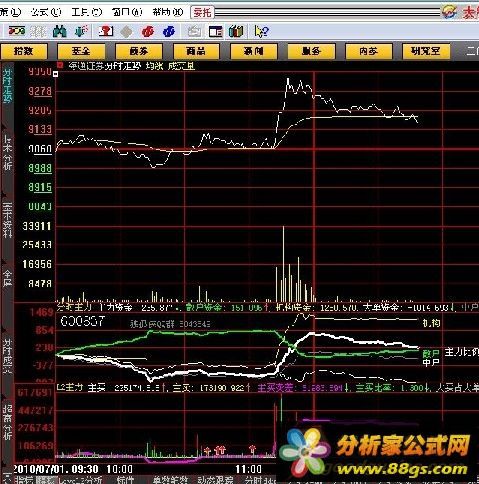Click the red ball toolbar icon
The width and height of the screenshot is (479, 484).
148,32
